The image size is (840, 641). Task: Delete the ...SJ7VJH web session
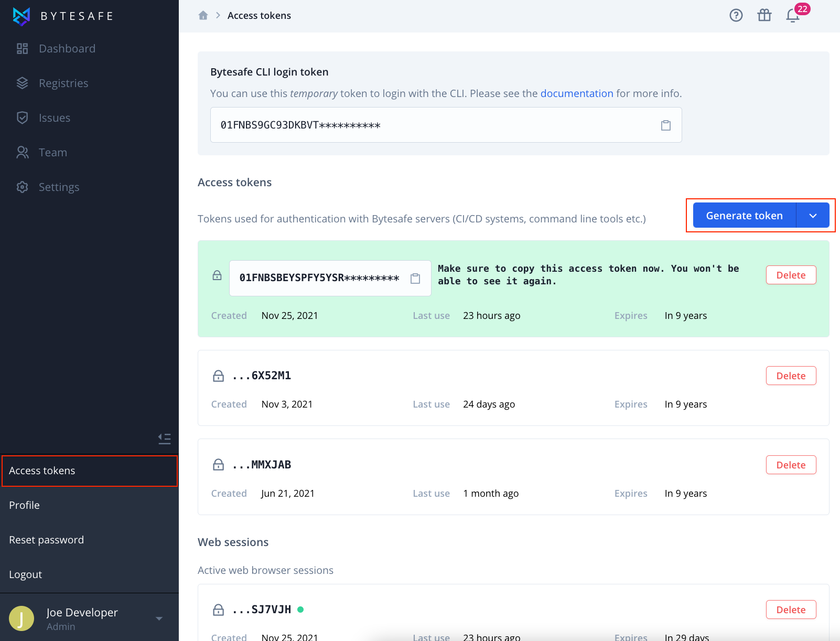click(x=791, y=610)
